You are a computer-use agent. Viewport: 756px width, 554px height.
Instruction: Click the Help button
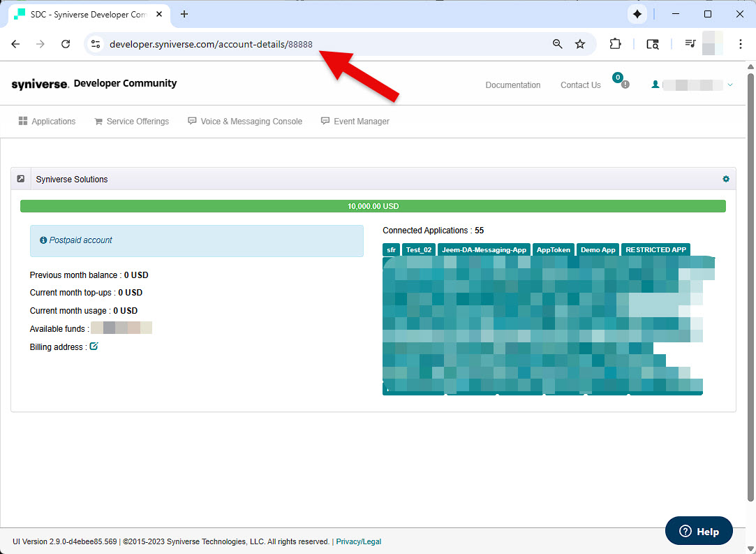699,532
